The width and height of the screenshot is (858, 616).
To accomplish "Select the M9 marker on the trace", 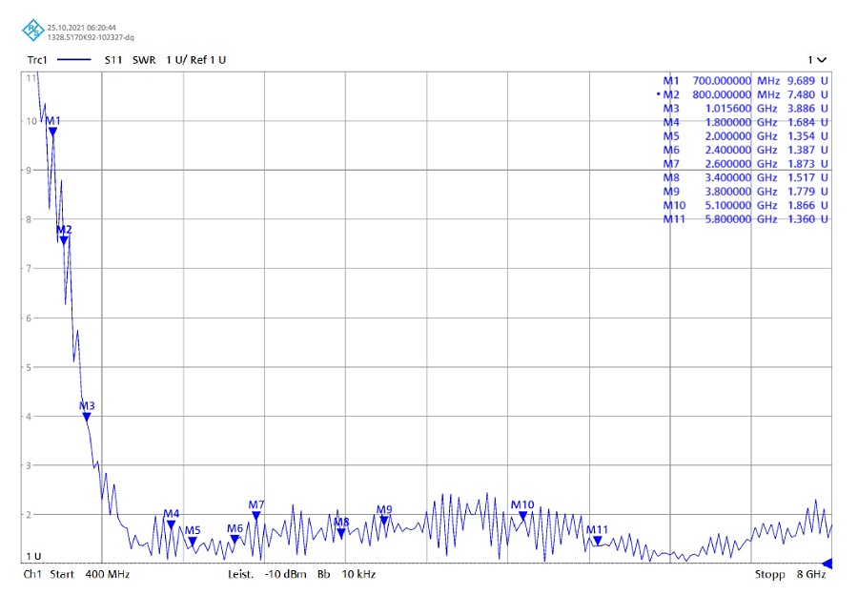I will (x=384, y=520).
